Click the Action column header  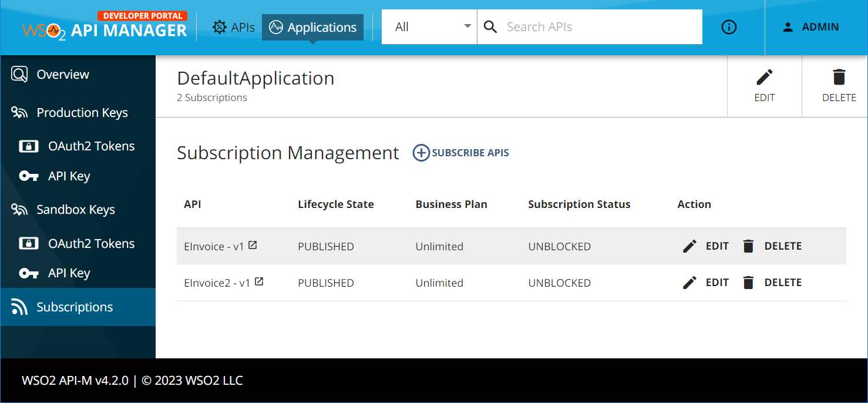click(694, 204)
